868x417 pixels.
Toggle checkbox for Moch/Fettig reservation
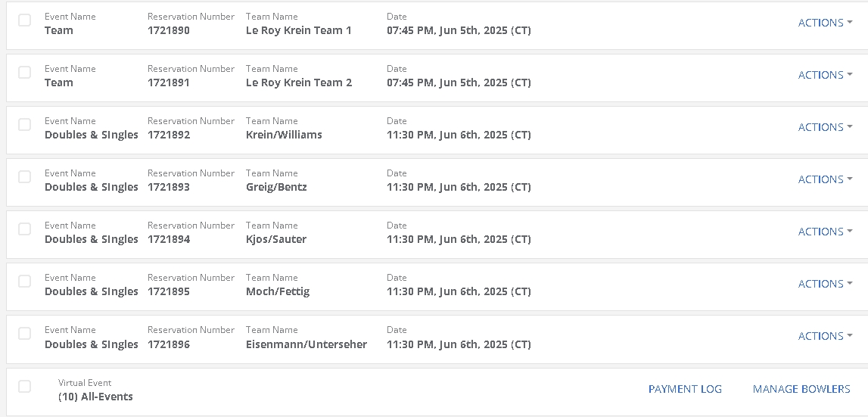pyautogui.click(x=25, y=282)
